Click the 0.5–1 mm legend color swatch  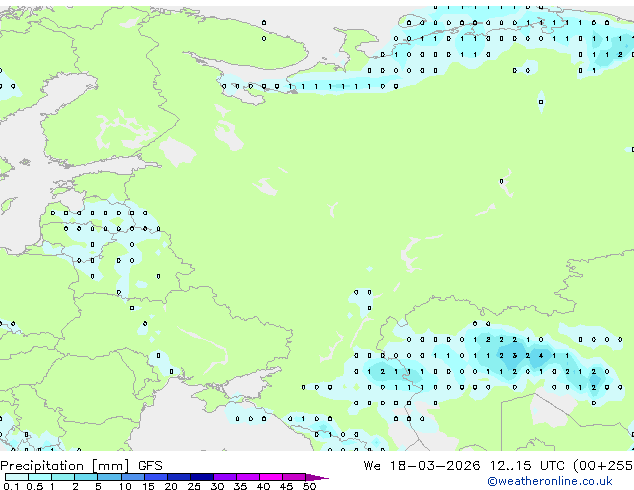point(40,477)
